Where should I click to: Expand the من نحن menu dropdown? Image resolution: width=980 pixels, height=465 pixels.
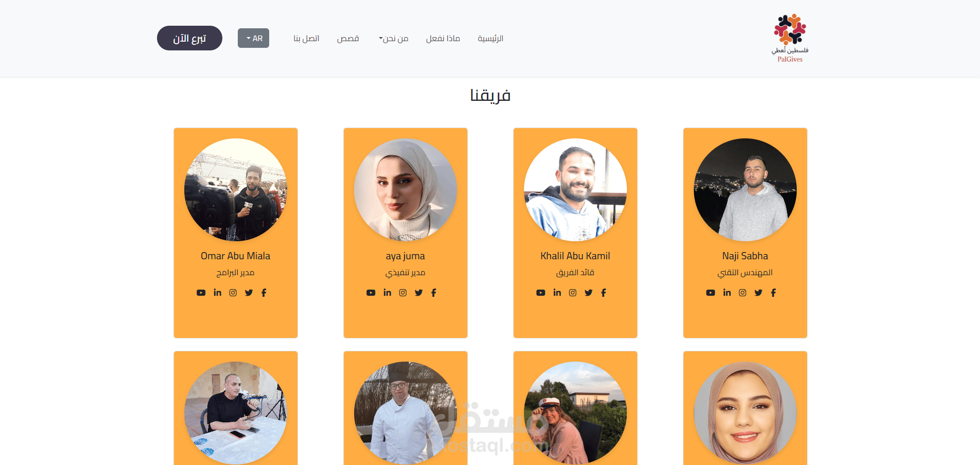[394, 39]
